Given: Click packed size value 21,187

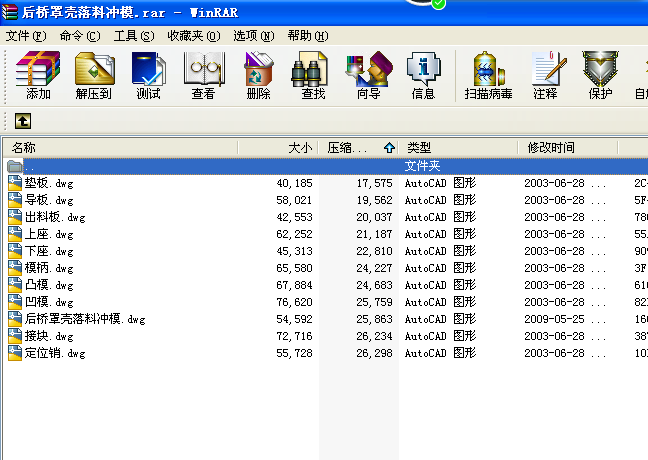Looking at the screenshot, I should 374,234.
